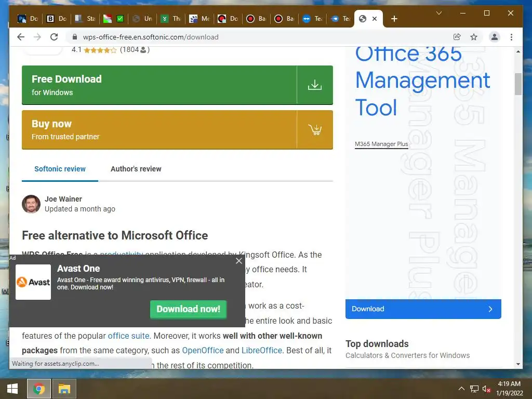Close the active Softonic tab
This screenshot has height=399, width=532.
click(375, 19)
